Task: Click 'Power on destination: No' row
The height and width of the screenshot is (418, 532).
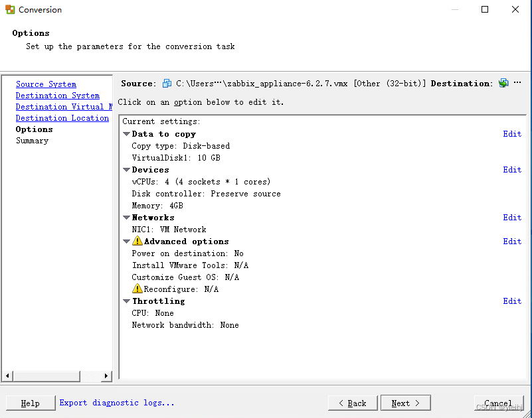Action: pyautogui.click(x=187, y=253)
